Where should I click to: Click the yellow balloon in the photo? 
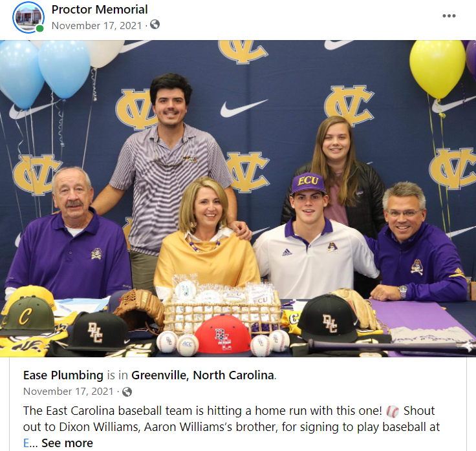(437, 69)
